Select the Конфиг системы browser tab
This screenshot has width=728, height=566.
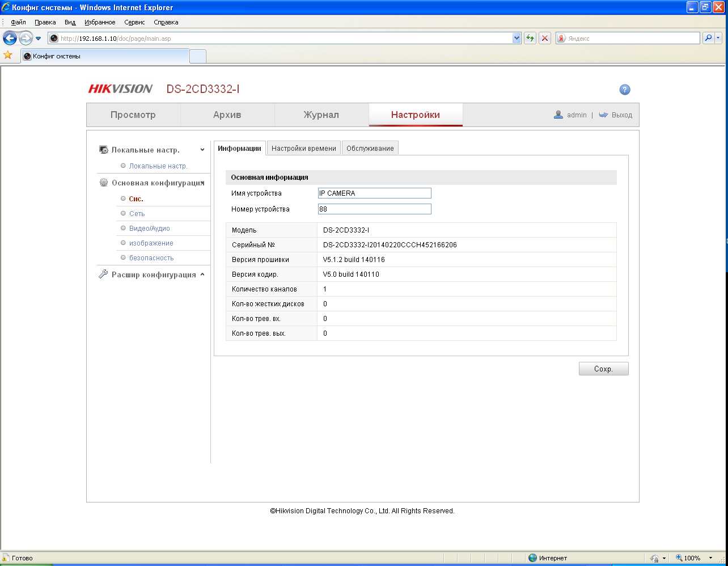pos(105,56)
